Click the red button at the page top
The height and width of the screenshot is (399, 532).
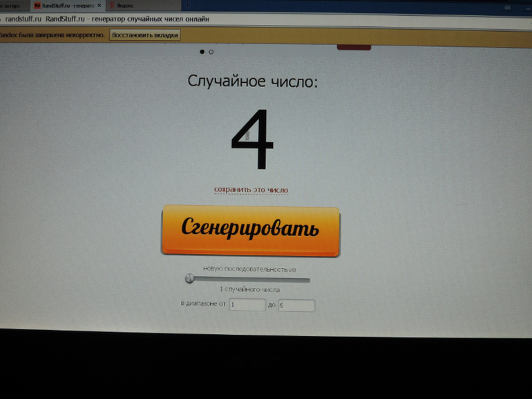354,47
